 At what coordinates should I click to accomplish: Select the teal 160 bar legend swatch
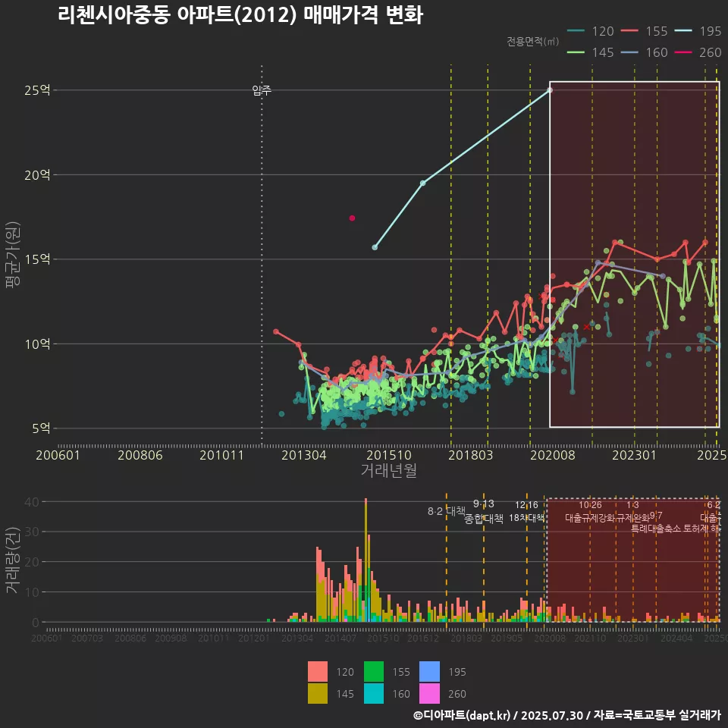click(x=374, y=693)
